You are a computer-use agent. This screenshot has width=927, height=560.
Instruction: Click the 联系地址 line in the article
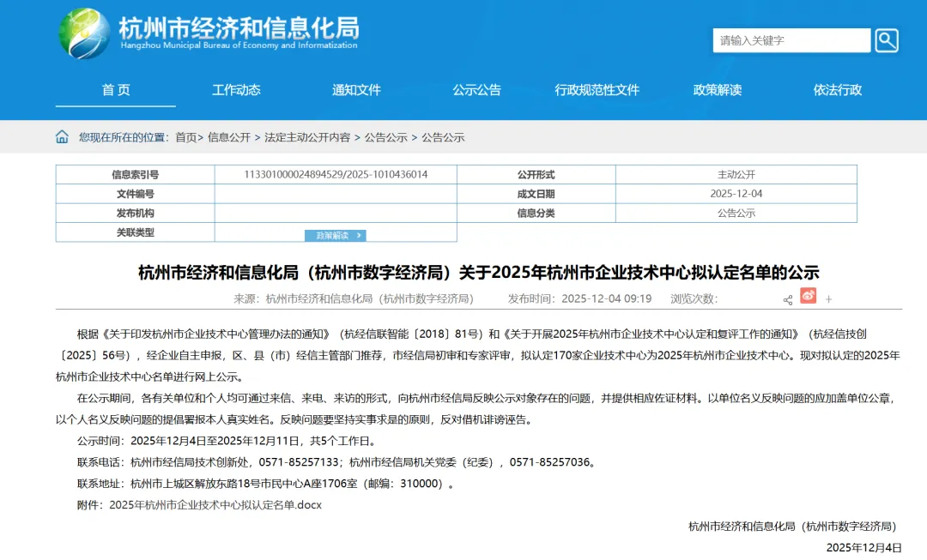267,484
